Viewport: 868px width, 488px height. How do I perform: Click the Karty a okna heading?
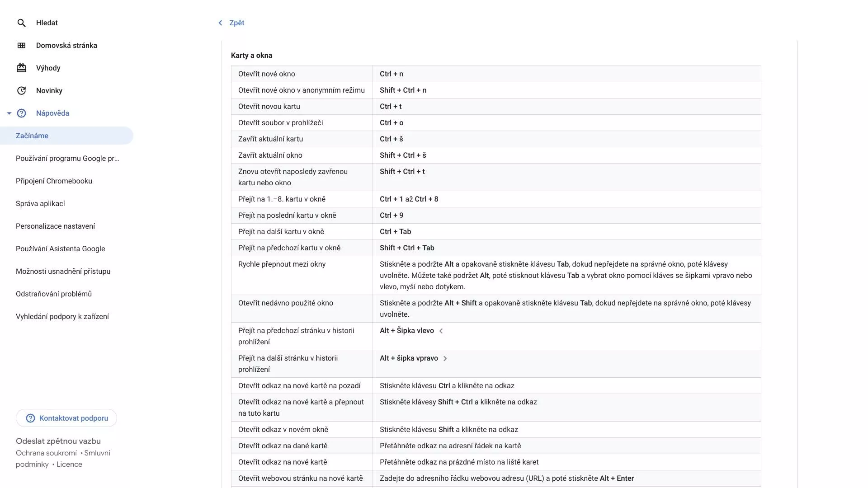pos(251,55)
